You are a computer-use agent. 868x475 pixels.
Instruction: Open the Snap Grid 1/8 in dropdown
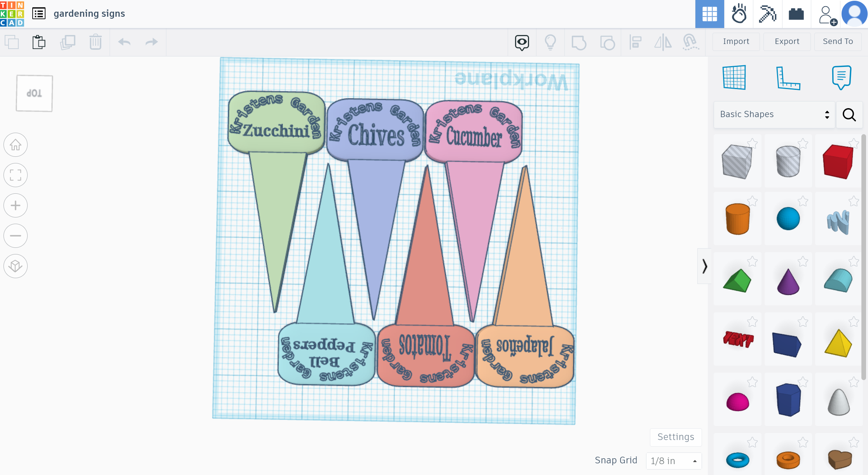673,461
